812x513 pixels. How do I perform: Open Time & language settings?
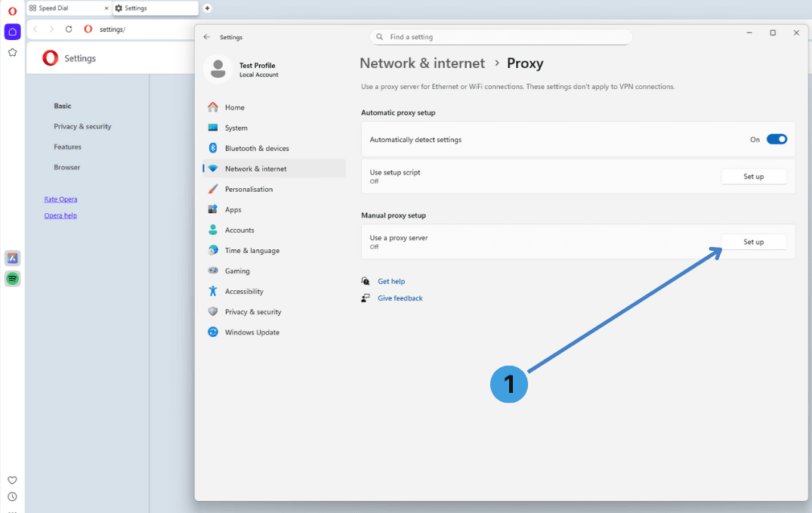pos(274,250)
